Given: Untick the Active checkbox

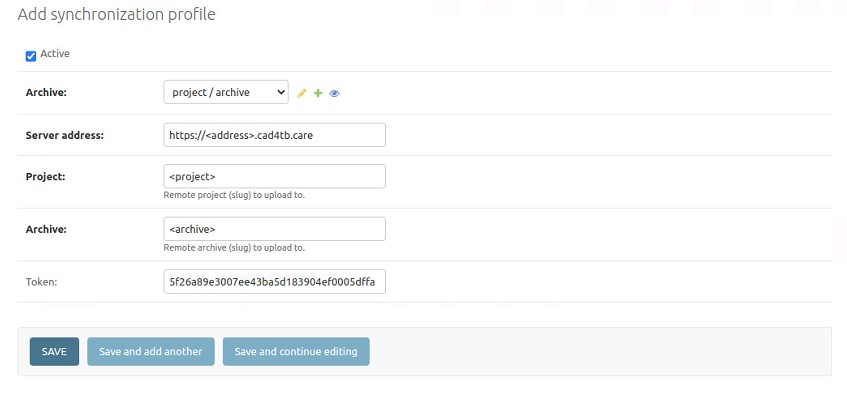Looking at the screenshot, I should [x=31, y=56].
